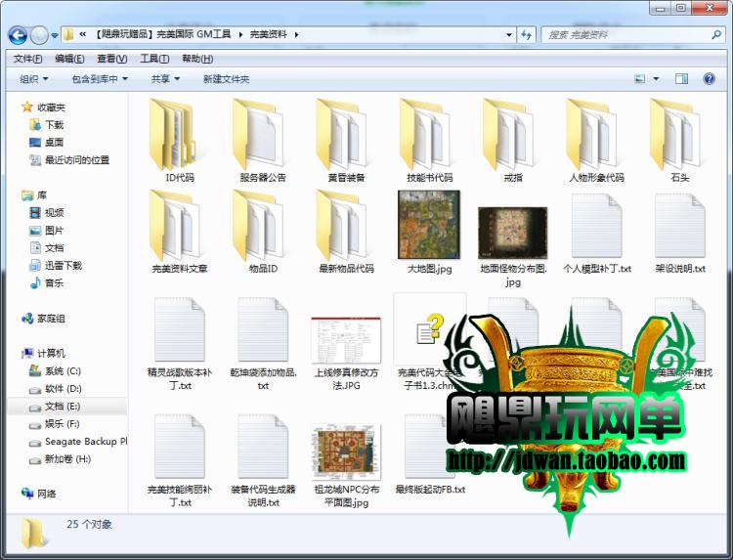Click the 搜索 完美资料 search box
Viewport: 733px width, 560px height.
point(625,35)
